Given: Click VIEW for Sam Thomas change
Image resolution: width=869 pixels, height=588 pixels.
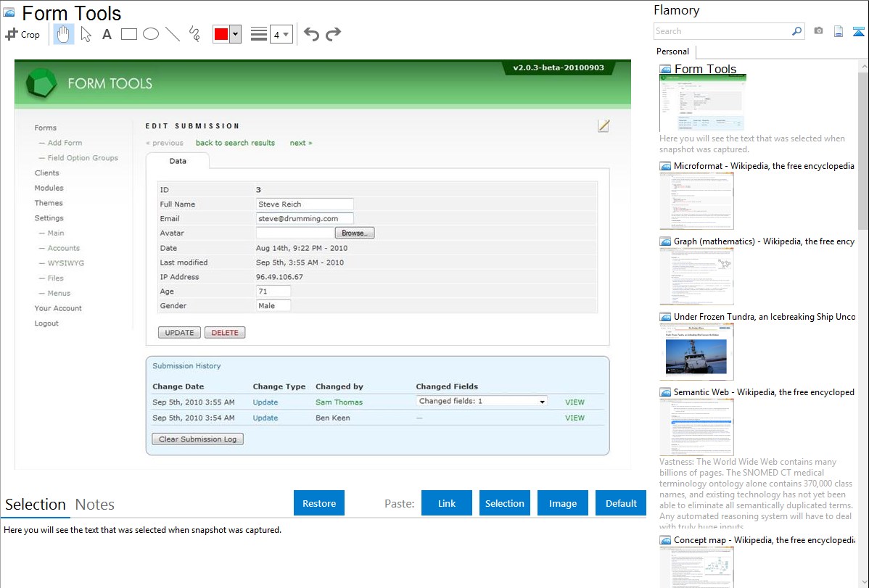Looking at the screenshot, I should 574,402.
